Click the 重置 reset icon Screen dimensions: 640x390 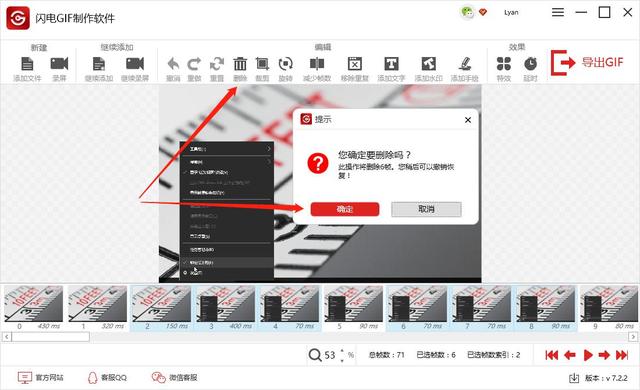[x=217, y=64]
